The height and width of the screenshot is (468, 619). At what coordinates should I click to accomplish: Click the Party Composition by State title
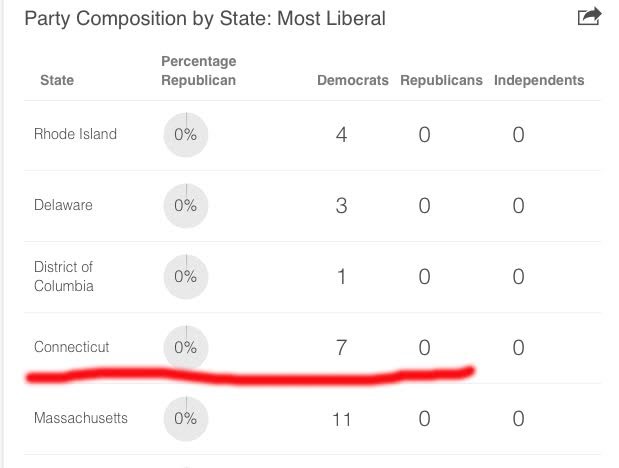[204, 19]
